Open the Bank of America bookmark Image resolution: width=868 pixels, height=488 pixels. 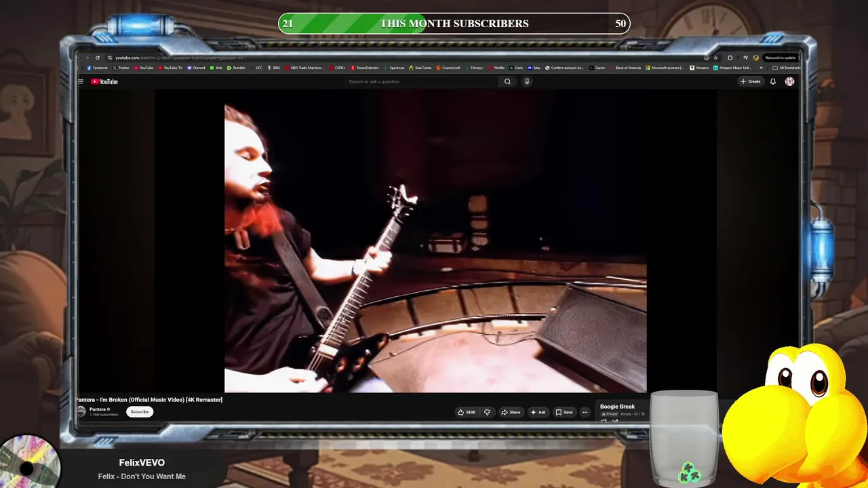pos(625,68)
